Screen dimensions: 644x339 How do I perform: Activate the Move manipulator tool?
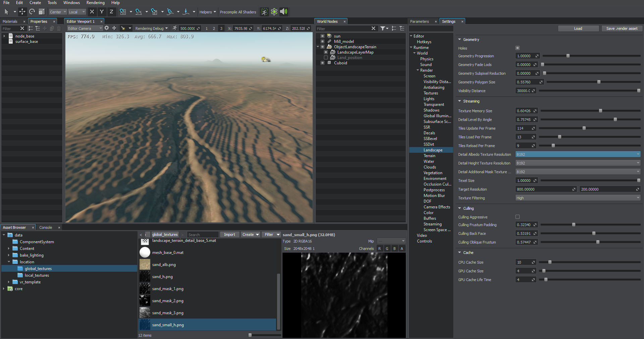22,12
